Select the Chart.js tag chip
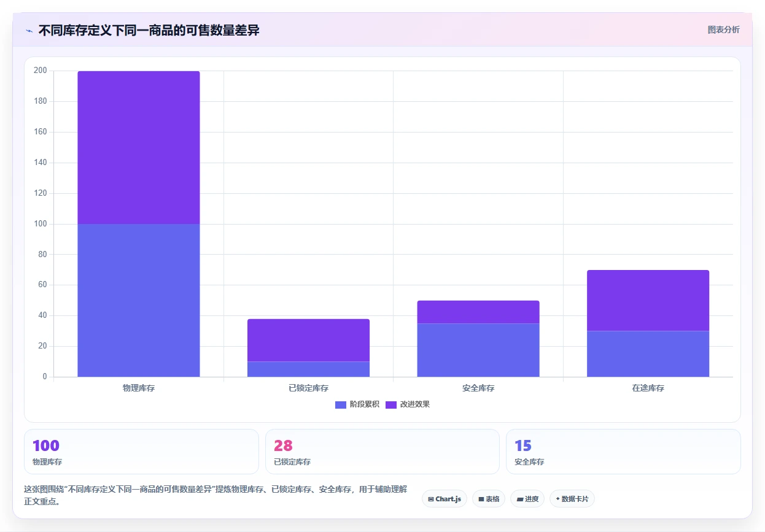Image resolution: width=765 pixels, height=532 pixels. 445,499
